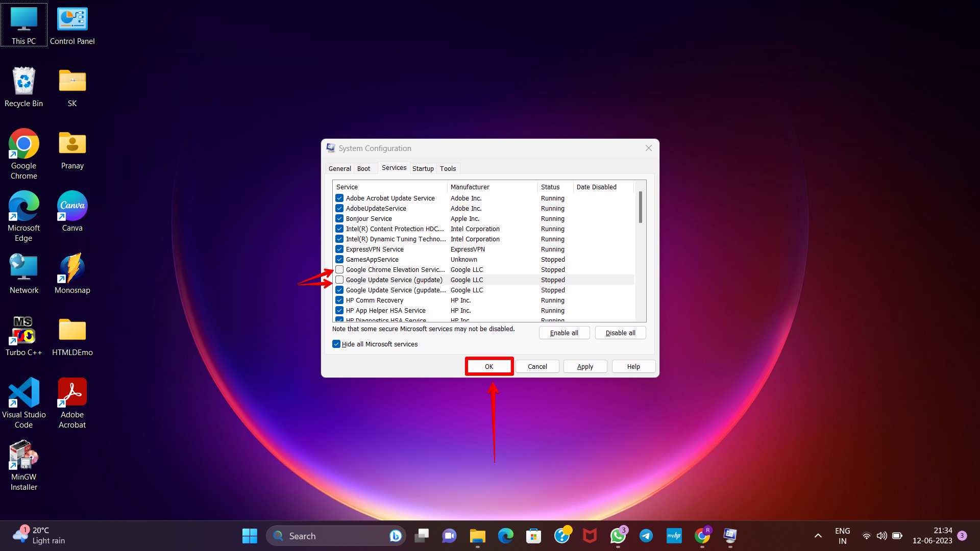Uncheck Intel(R) Content Protection HDCP service
Screen dimensions: 980x551
(x=339, y=229)
